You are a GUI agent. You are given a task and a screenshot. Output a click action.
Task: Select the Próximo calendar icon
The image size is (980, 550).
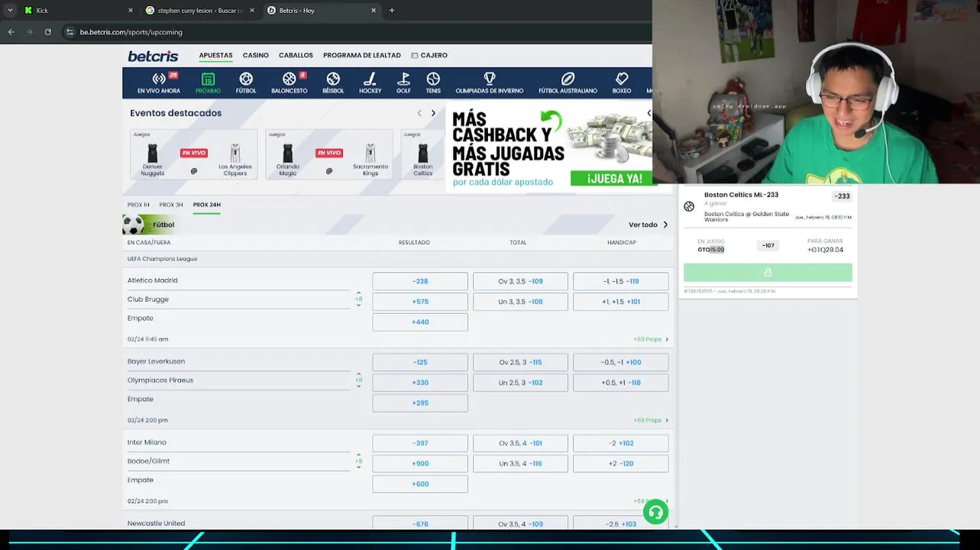(x=208, y=79)
